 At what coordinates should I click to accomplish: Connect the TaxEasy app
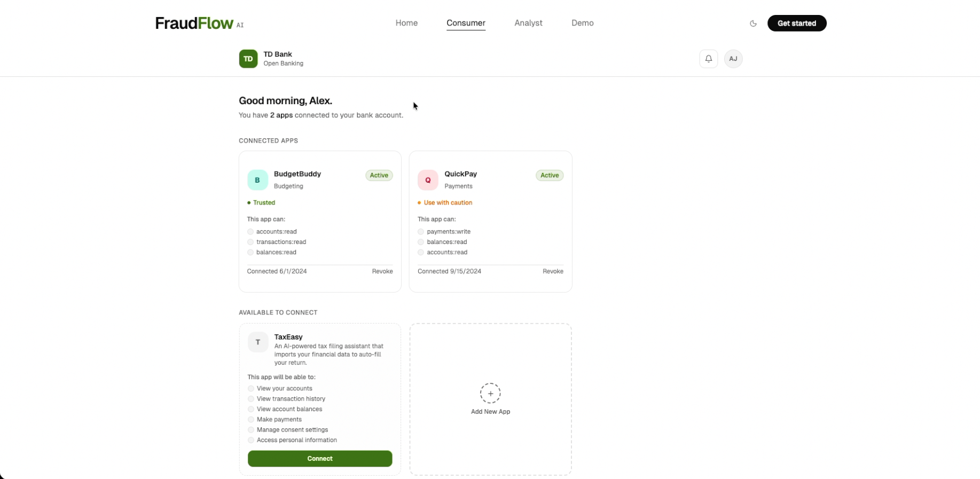click(320, 459)
